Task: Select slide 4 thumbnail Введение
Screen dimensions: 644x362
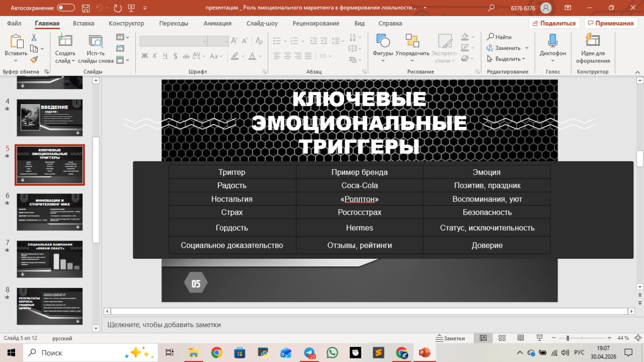Action: 50,118
